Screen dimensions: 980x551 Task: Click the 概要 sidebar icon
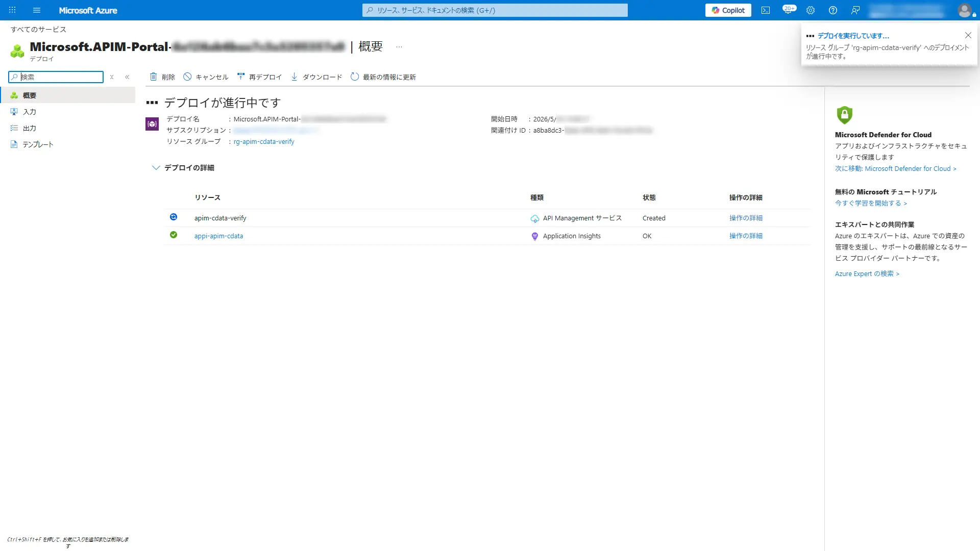coord(14,95)
